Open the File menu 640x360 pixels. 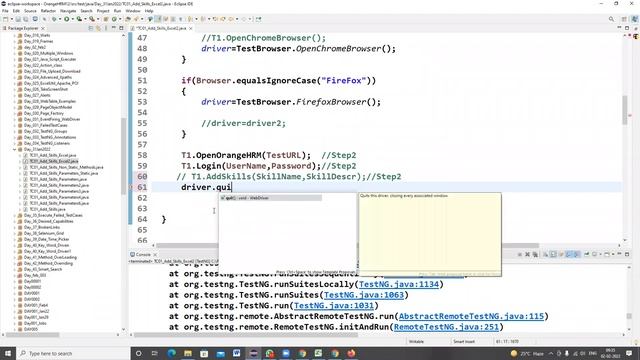(5, 11)
